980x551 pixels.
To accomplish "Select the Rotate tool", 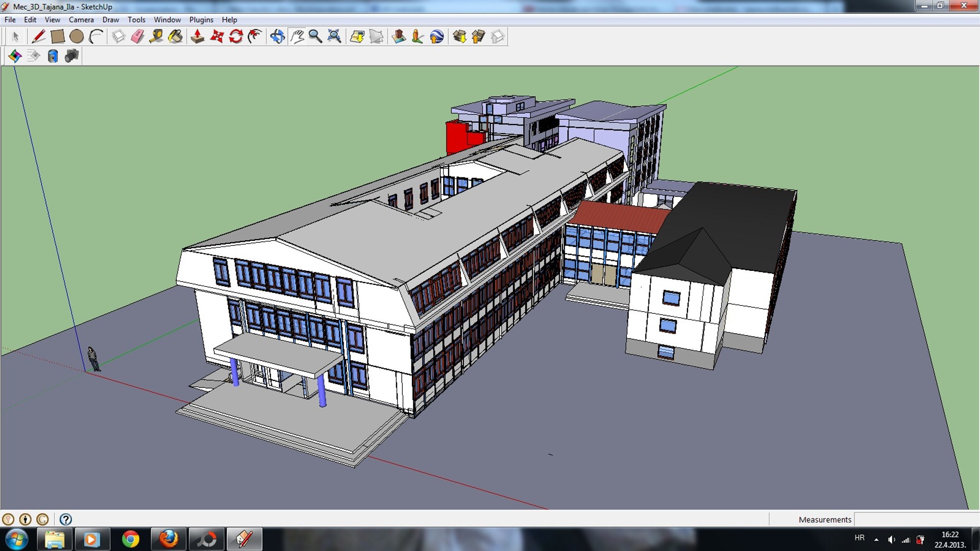I will 236,37.
